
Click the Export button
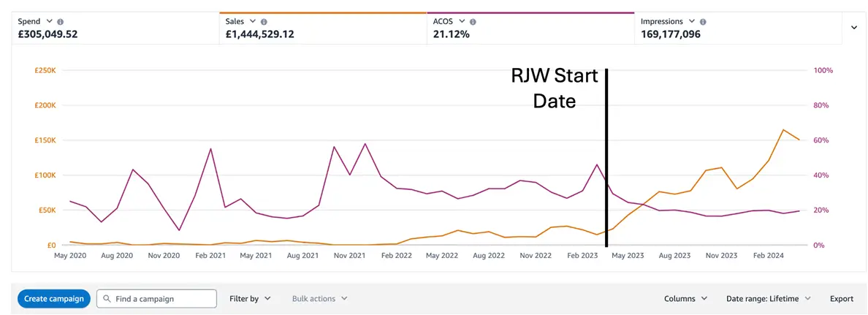pyautogui.click(x=841, y=299)
